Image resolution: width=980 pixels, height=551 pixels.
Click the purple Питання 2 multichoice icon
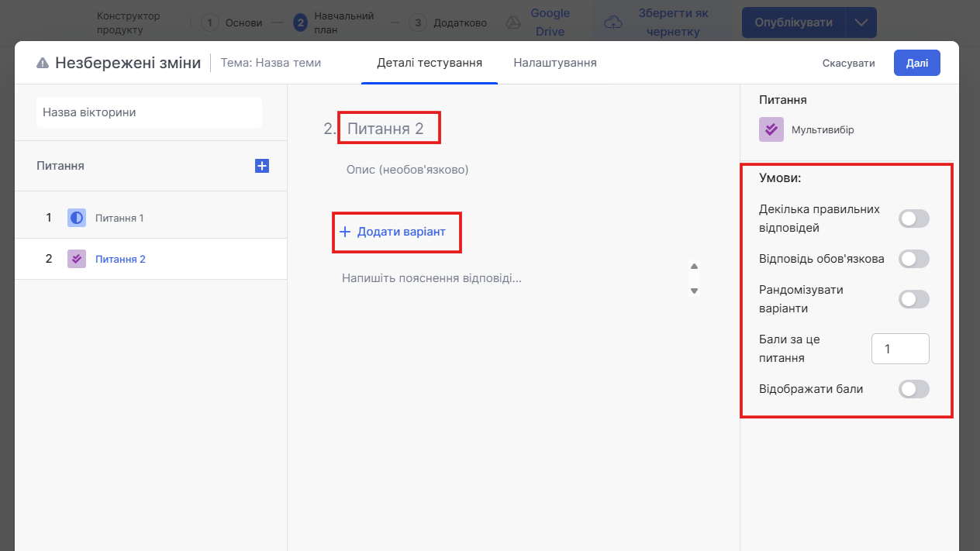(x=76, y=259)
